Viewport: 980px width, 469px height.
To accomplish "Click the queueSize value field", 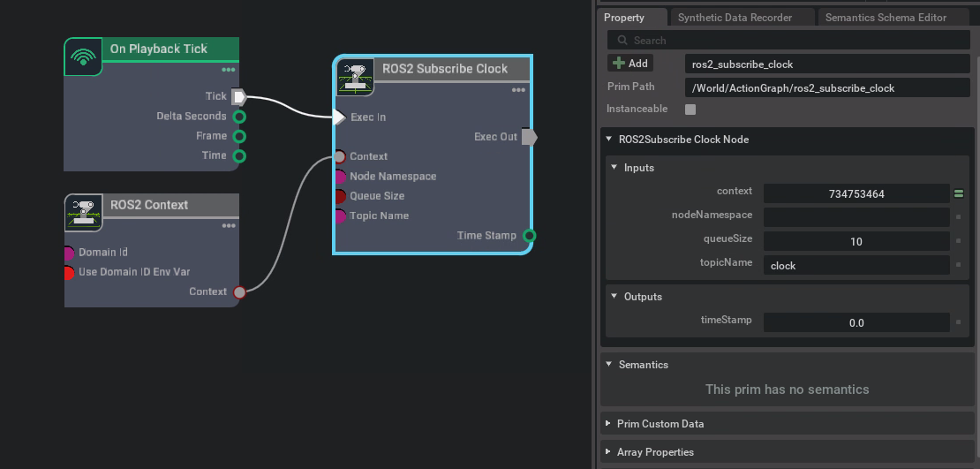I will (x=856, y=241).
